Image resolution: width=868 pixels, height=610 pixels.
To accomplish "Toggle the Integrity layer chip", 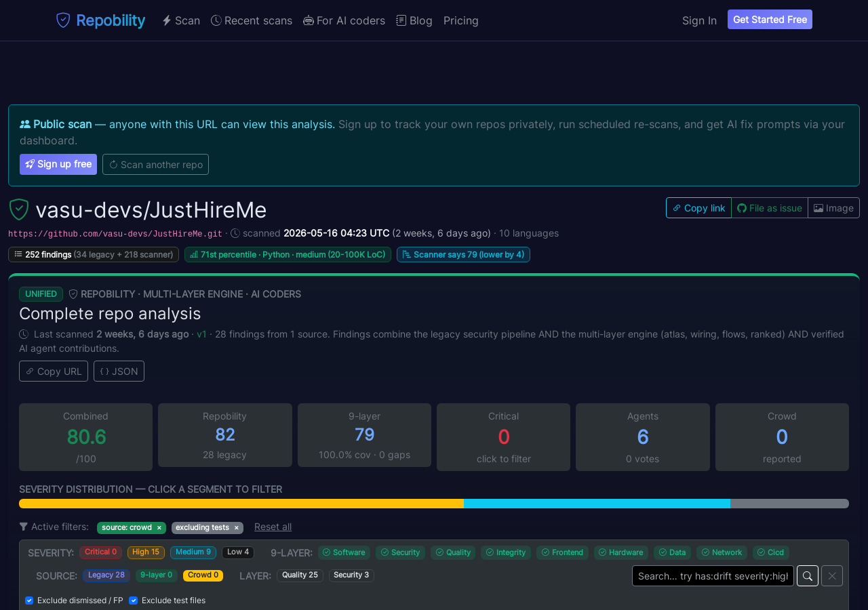I will tap(506, 552).
